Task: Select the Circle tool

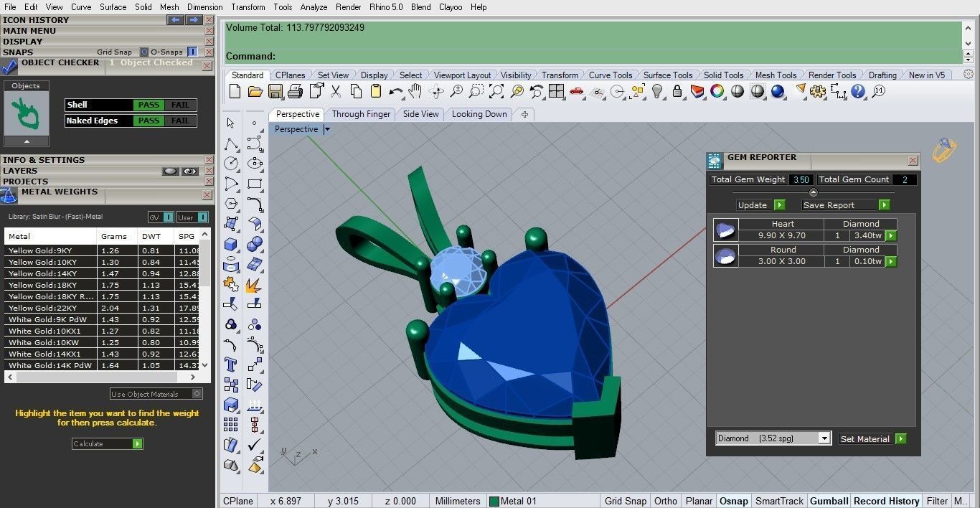Action: (230, 164)
